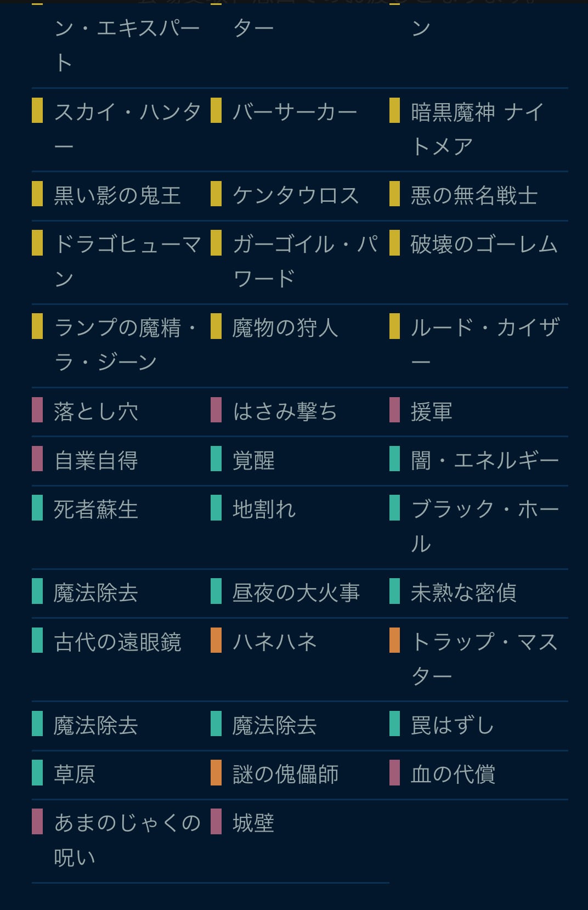The image size is (588, 910).
Task: Click the pink marker beside 落とし穴
Action: [x=37, y=410]
